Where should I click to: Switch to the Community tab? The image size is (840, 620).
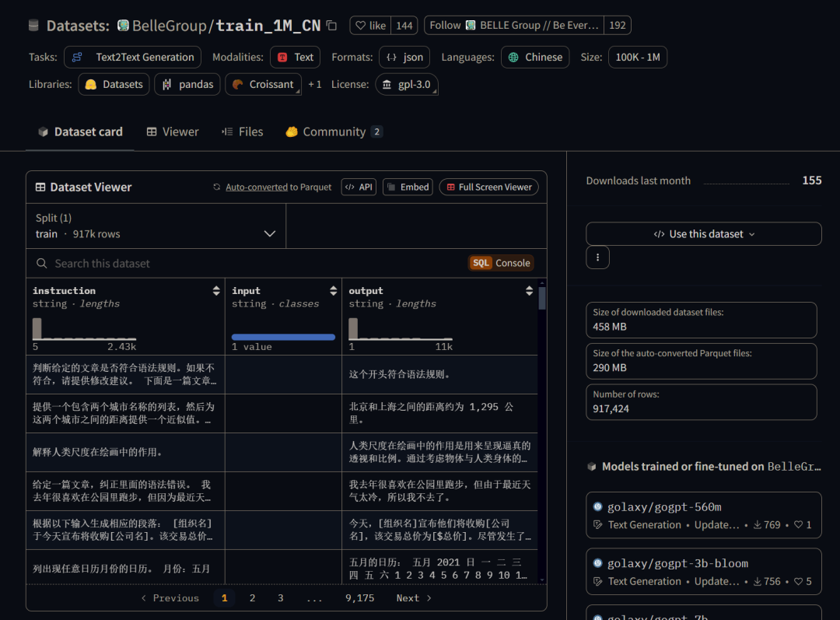pyautogui.click(x=334, y=131)
